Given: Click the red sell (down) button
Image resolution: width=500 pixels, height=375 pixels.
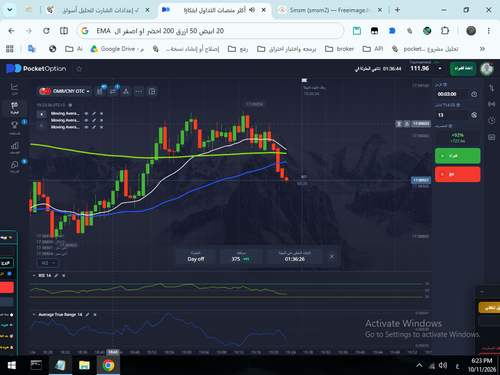Looking at the screenshot, I should [457, 174].
